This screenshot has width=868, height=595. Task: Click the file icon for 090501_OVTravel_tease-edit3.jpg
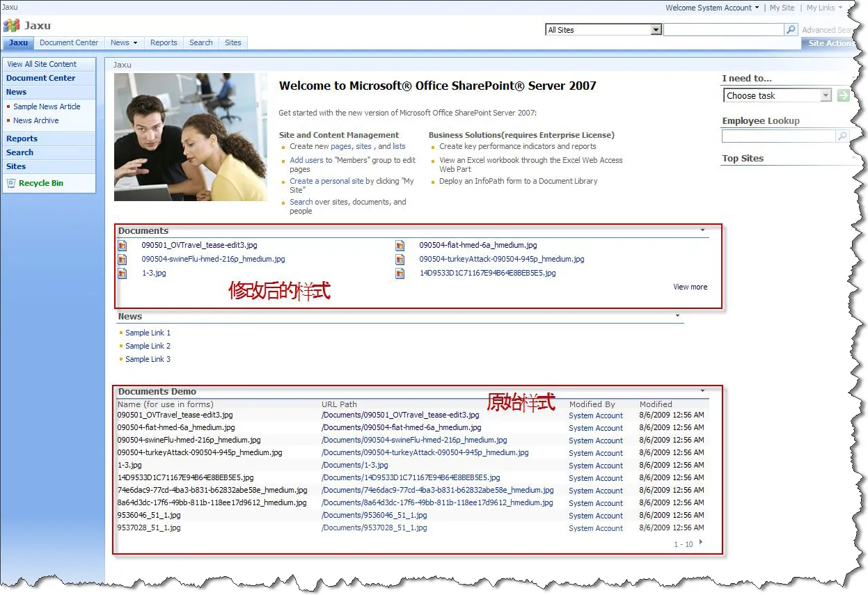point(123,245)
